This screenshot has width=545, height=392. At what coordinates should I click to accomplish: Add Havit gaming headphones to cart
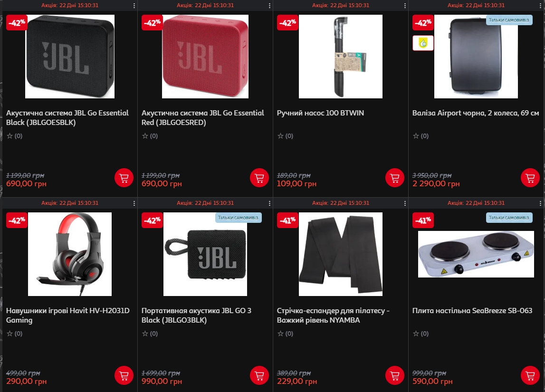[x=124, y=376]
